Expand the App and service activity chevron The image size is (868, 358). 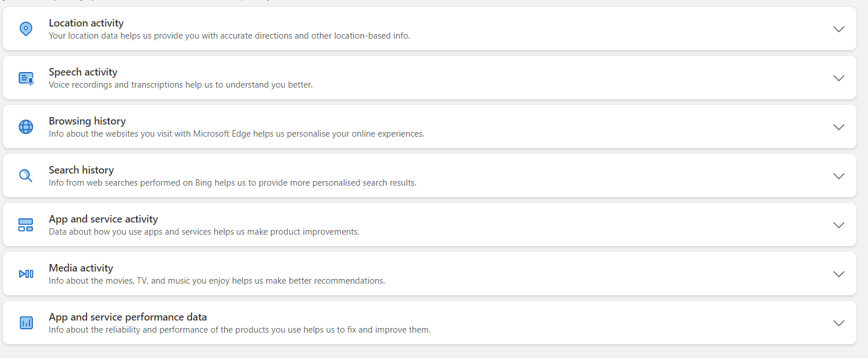pos(839,225)
